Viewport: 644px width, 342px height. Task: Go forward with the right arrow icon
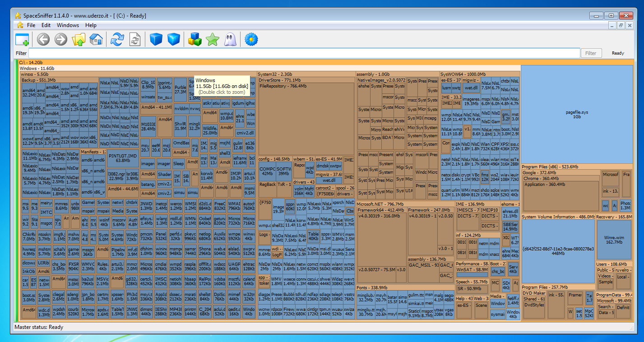click(x=60, y=40)
